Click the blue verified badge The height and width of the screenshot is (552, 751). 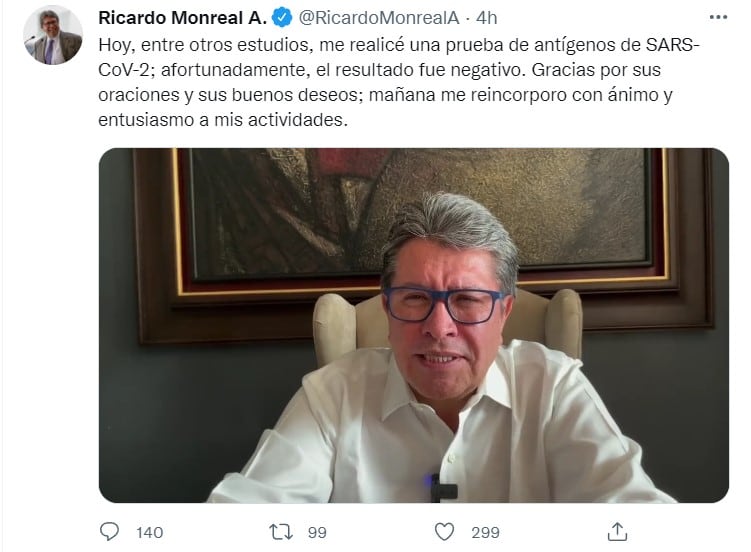282,18
